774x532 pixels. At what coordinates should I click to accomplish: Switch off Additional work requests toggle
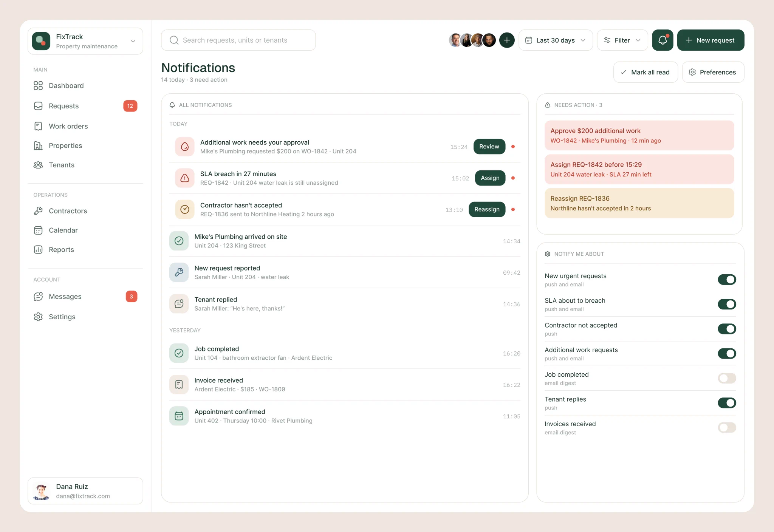pos(727,354)
